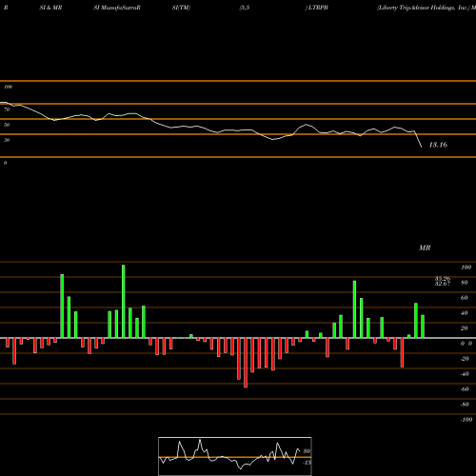Click the 13.16 RSI value label
476x476 pixels.
click(438, 145)
